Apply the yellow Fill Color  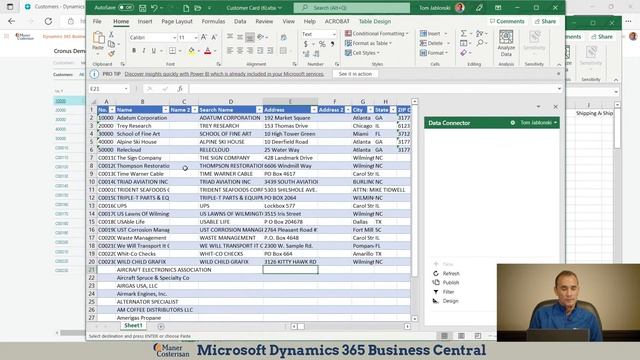(x=191, y=51)
